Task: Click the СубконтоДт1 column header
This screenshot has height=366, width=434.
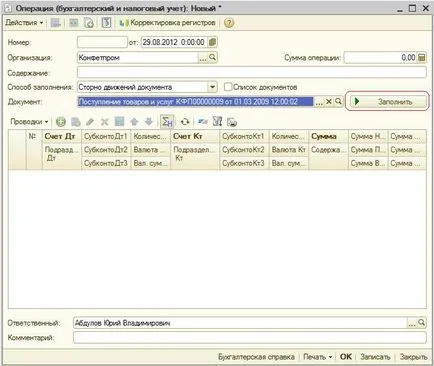Action: 106,136
